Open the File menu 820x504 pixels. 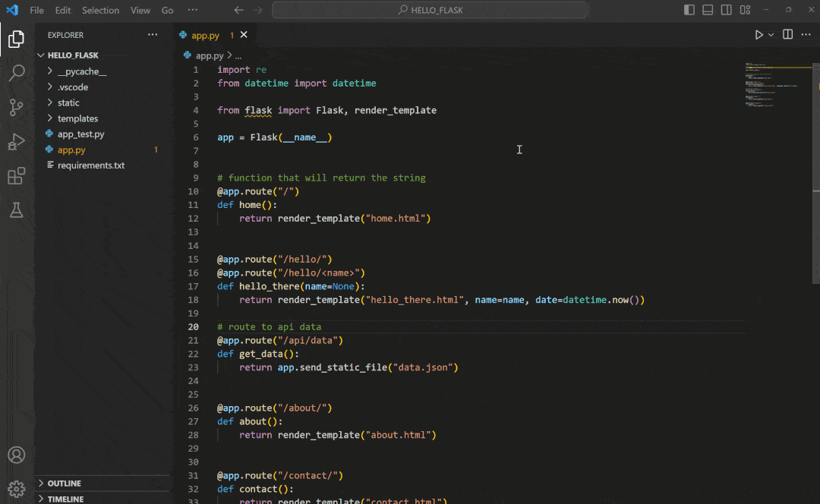(36, 10)
